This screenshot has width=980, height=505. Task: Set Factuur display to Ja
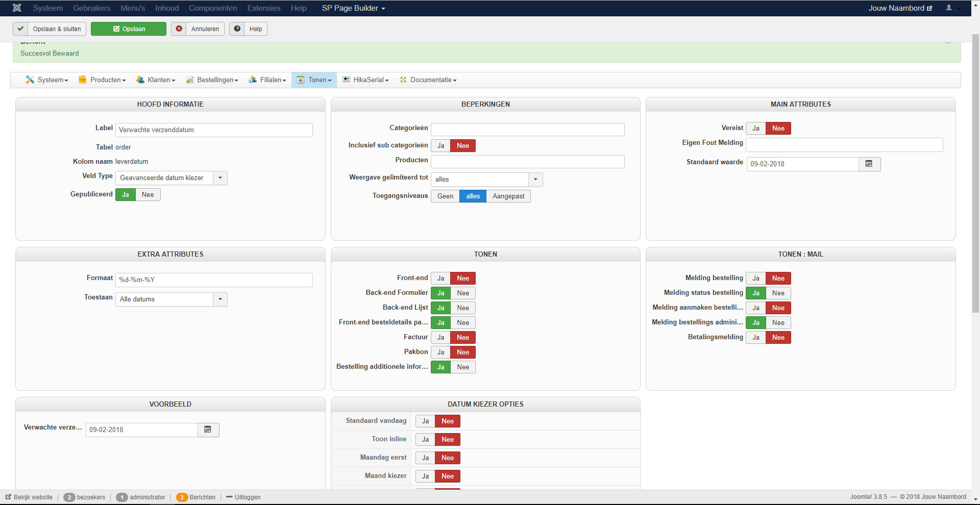[440, 337]
